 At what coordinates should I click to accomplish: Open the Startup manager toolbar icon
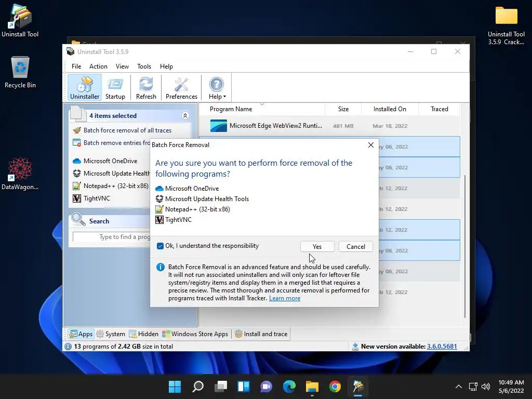[x=115, y=87]
